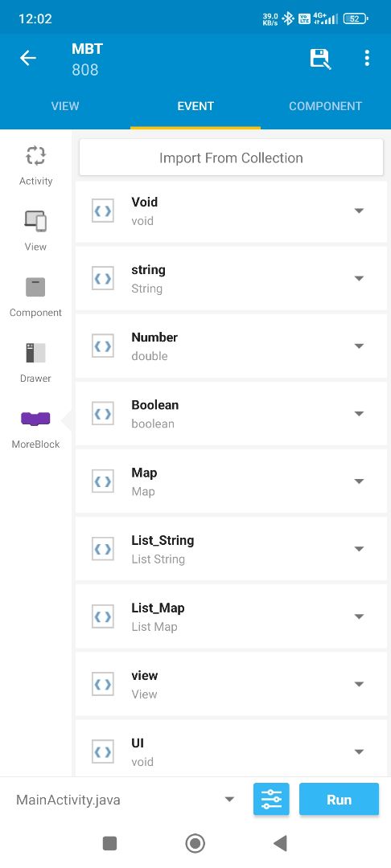Select the Component events icon
This screenshot has width=391, height=868.
[x=35, y=287]
